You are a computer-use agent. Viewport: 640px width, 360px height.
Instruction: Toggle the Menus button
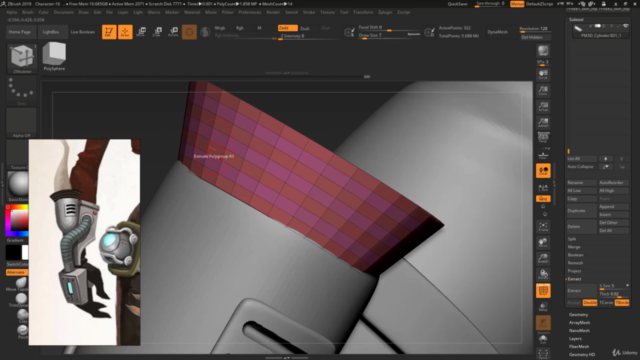(517, 4)
